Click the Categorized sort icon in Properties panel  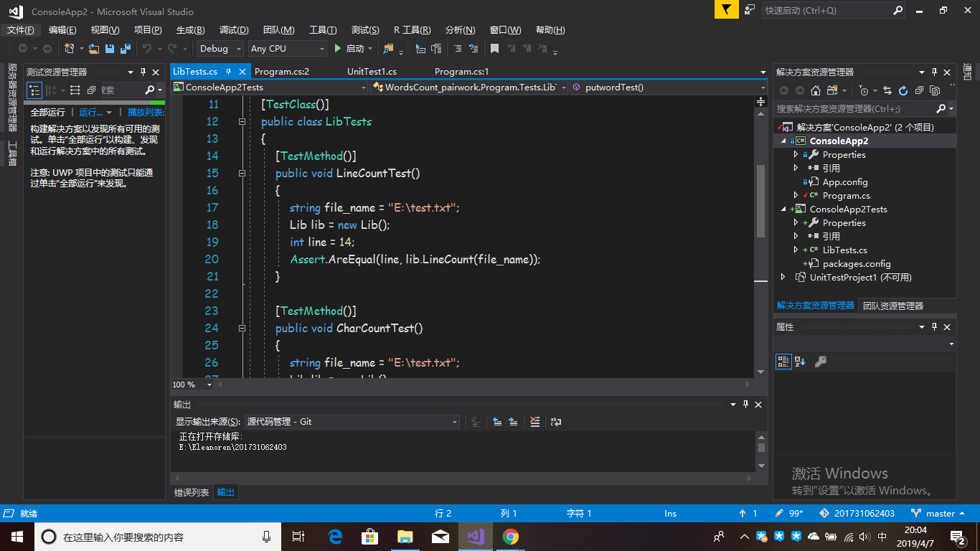783,362
